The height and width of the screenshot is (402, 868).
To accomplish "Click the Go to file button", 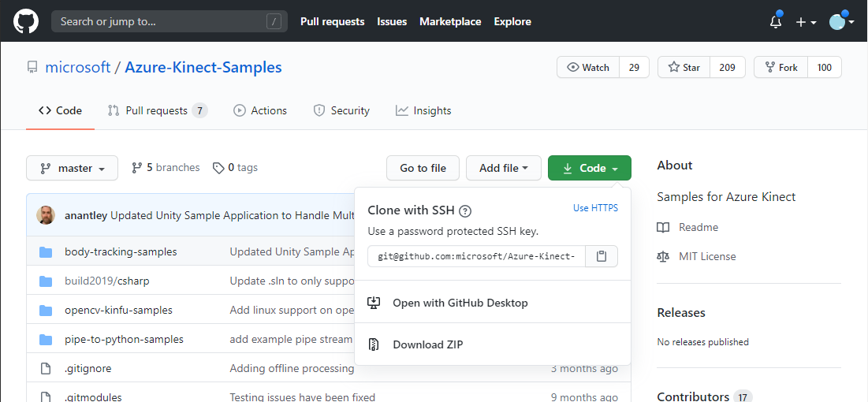I will [423, 168].
